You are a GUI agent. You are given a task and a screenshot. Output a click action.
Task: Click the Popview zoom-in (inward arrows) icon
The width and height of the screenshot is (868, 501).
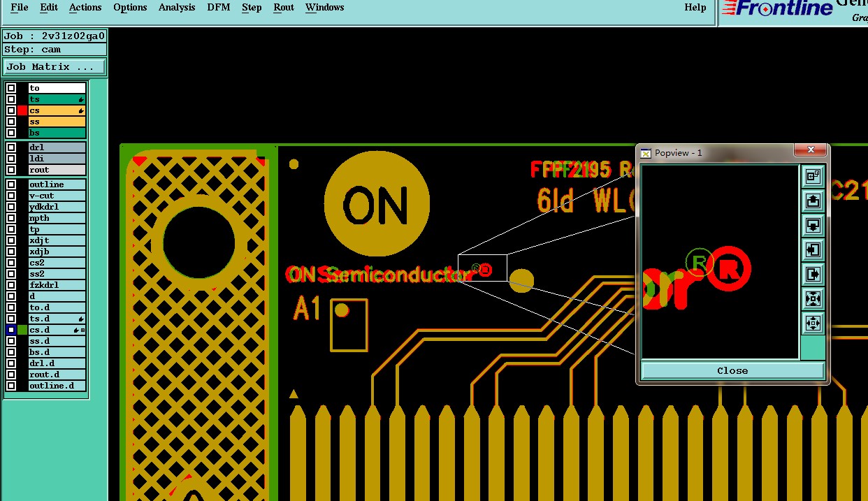813,299
